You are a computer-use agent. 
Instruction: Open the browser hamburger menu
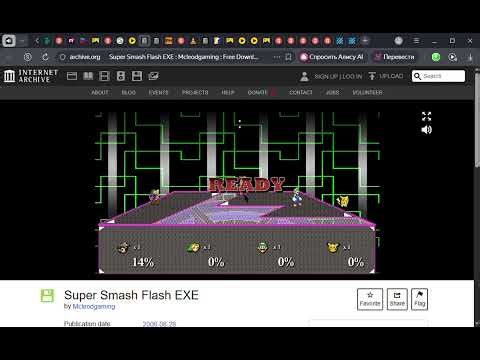coord(416,41)
